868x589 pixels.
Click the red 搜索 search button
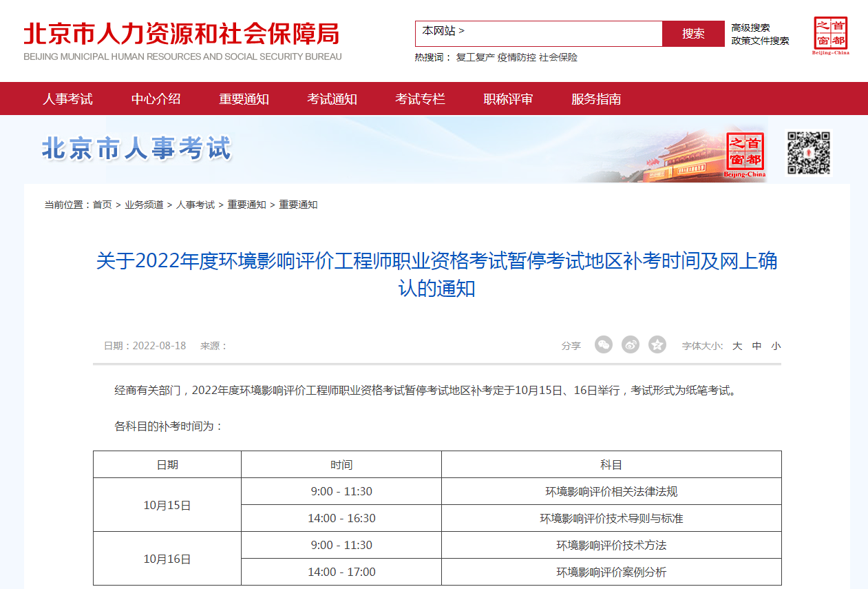[693, 34]
